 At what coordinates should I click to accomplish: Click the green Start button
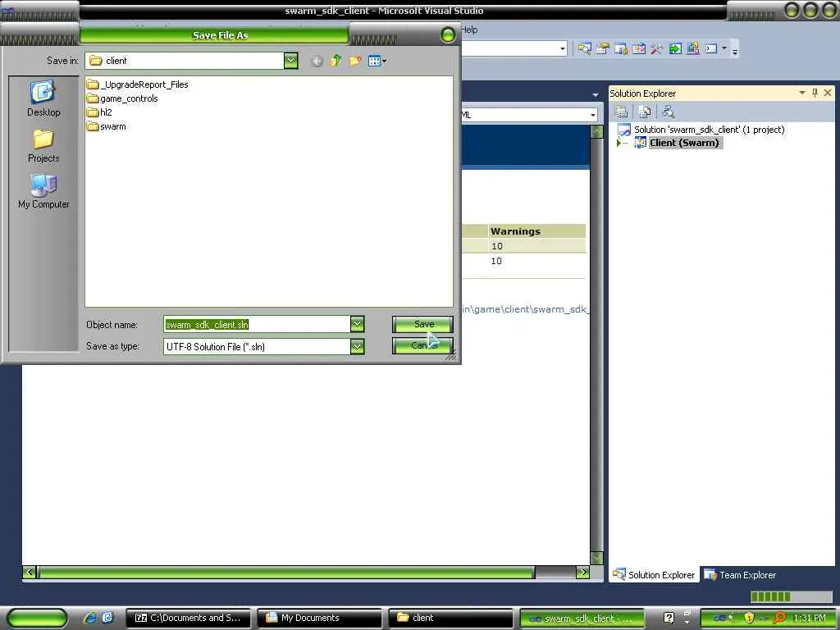[x=37, y=619]
